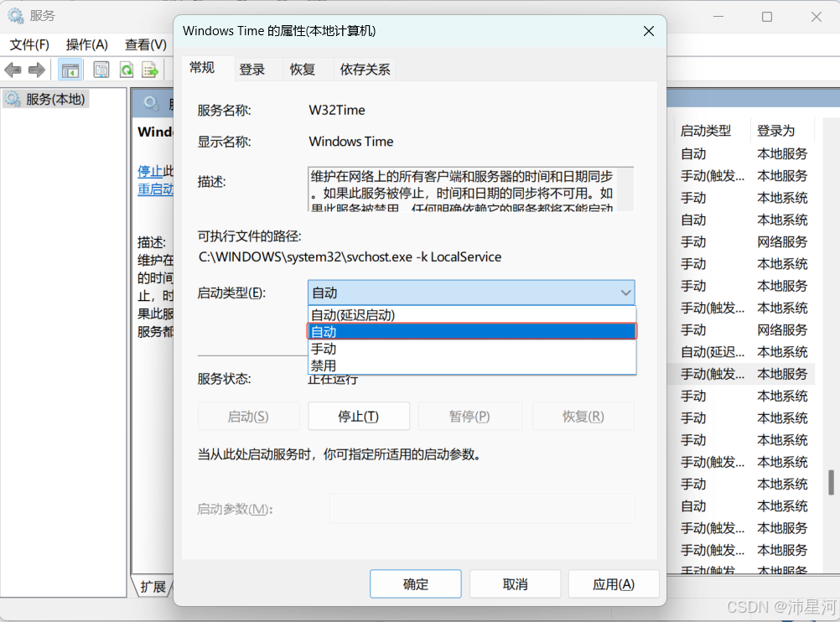
Task: Choose highlighted 自动 option in list
Action: tap(472, 332)
